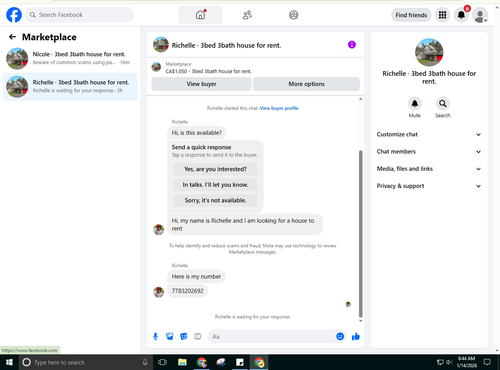This screenshot has height=370, width=500.
Task: Send a thumbs-up like
Action: tap(356, 336)
